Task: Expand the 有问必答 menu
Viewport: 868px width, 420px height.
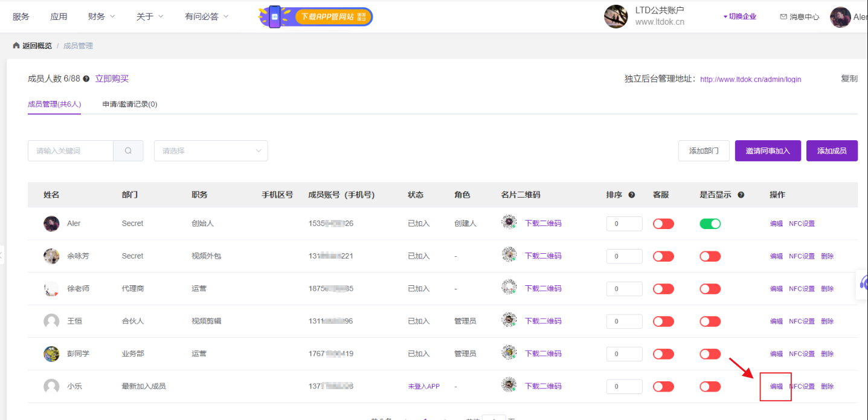Action: [x=207, y=16]
